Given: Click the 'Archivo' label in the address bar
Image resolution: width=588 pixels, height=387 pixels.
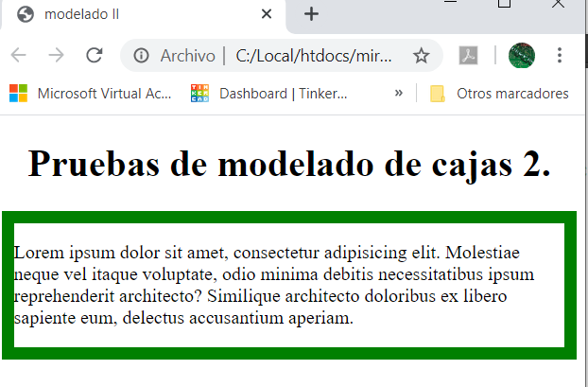Looking at the screenshot, I should 187,56.
